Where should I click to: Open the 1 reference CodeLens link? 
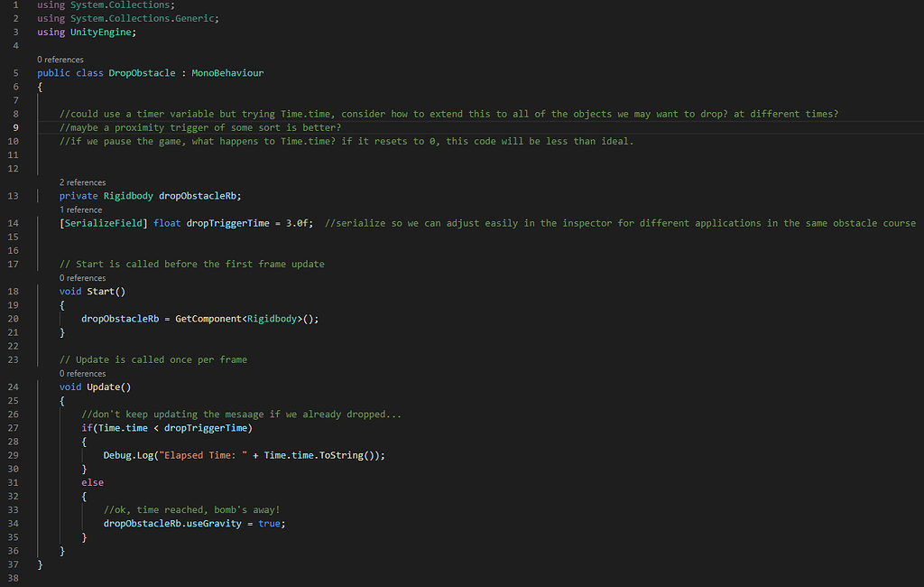point(80,210)
